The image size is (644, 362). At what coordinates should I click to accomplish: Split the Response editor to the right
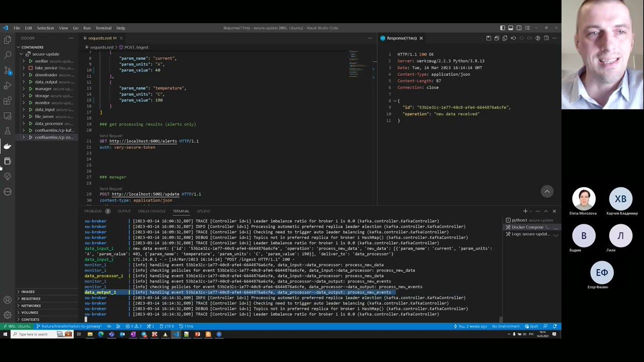[x=546, y=38]
